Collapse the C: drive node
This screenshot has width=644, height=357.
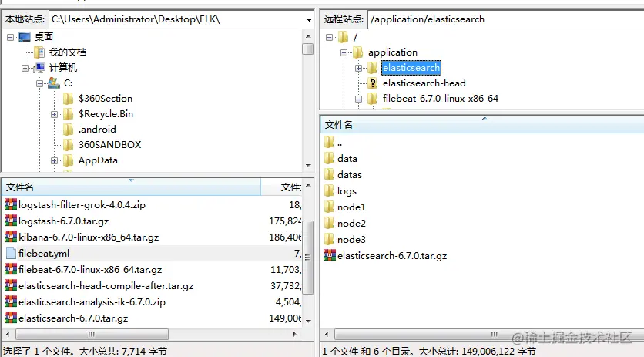click(x=39, y=83)
